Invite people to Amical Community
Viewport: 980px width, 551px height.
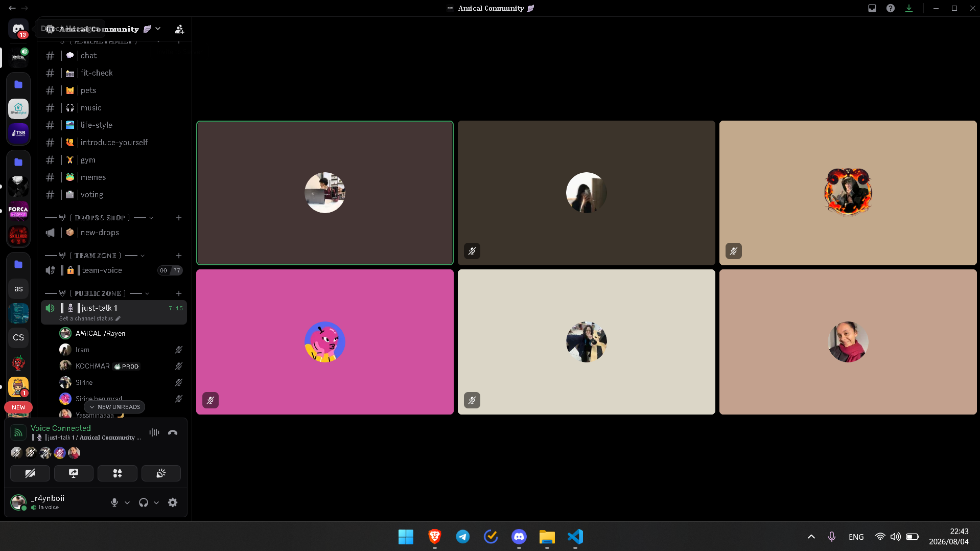pyautogui.click(x=179, y=29)
